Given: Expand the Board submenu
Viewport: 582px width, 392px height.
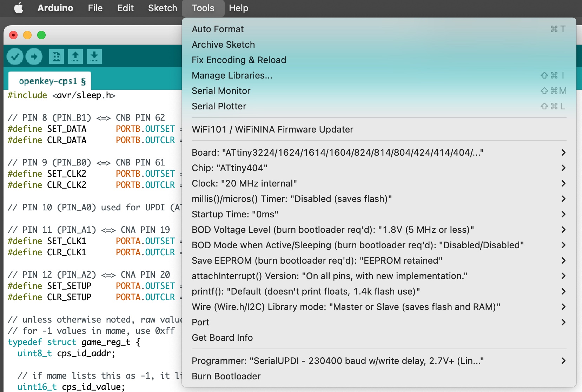Looking at the screenshot, I should (x=379, y=153).
